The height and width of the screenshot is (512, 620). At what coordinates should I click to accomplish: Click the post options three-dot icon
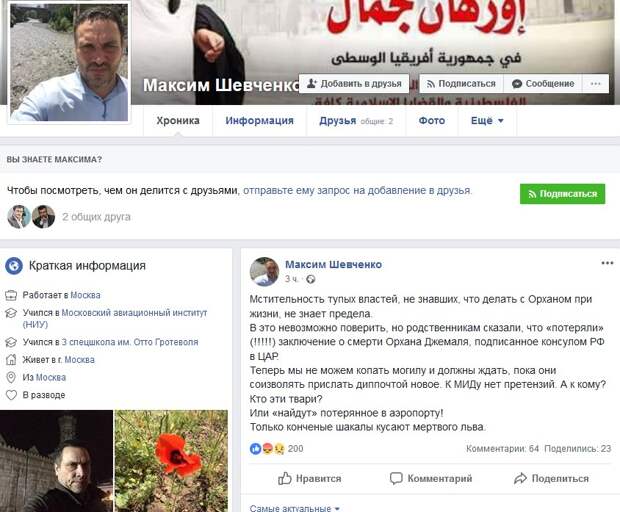[607, 263]
